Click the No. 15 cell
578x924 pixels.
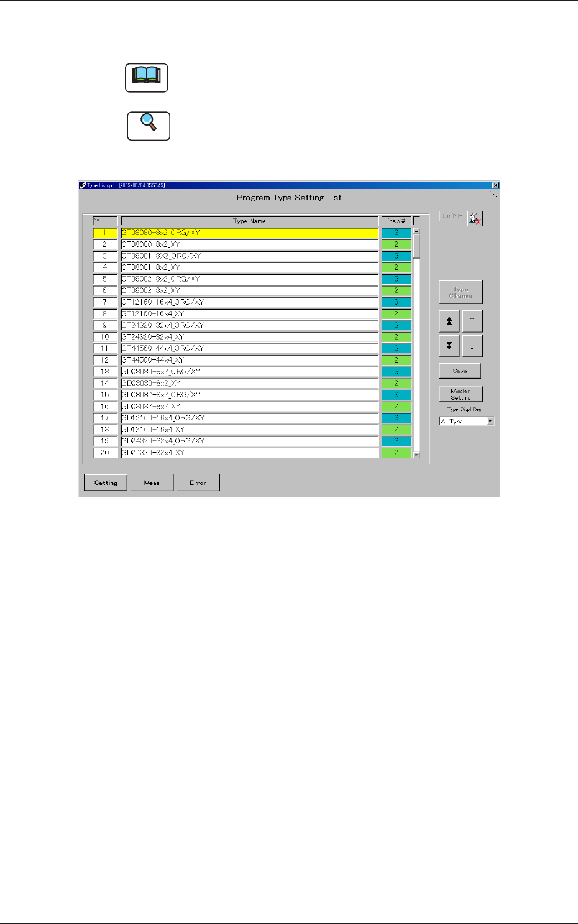105,394
